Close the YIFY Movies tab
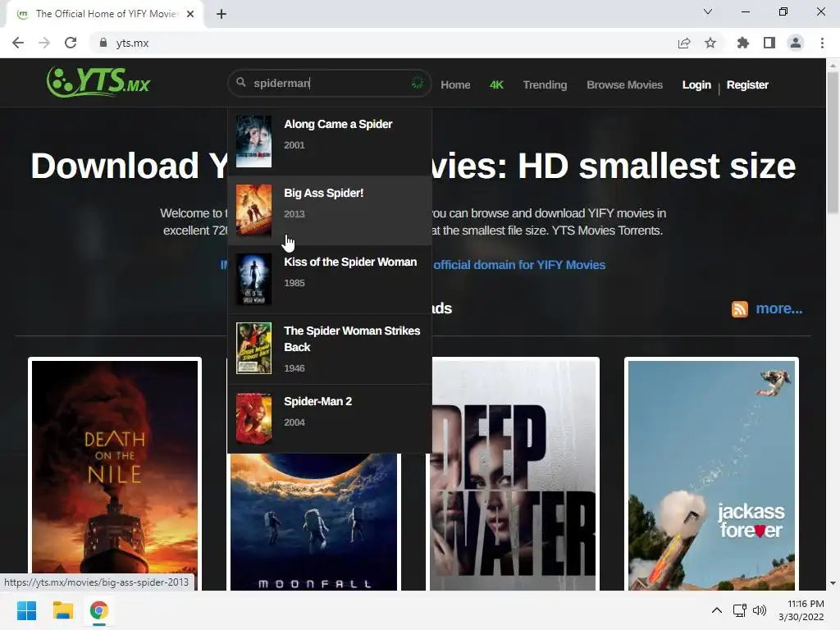Screen dimensions: 840x630 190,14
